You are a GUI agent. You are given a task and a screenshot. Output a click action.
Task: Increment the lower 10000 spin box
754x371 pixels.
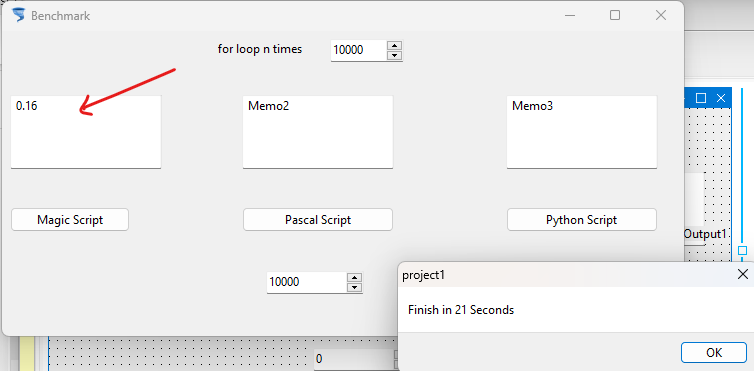354,277
